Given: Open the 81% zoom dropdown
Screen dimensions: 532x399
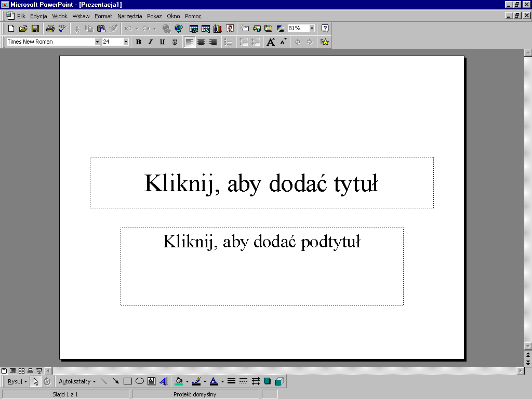Looking at the screenshot, I should point(312,29).
